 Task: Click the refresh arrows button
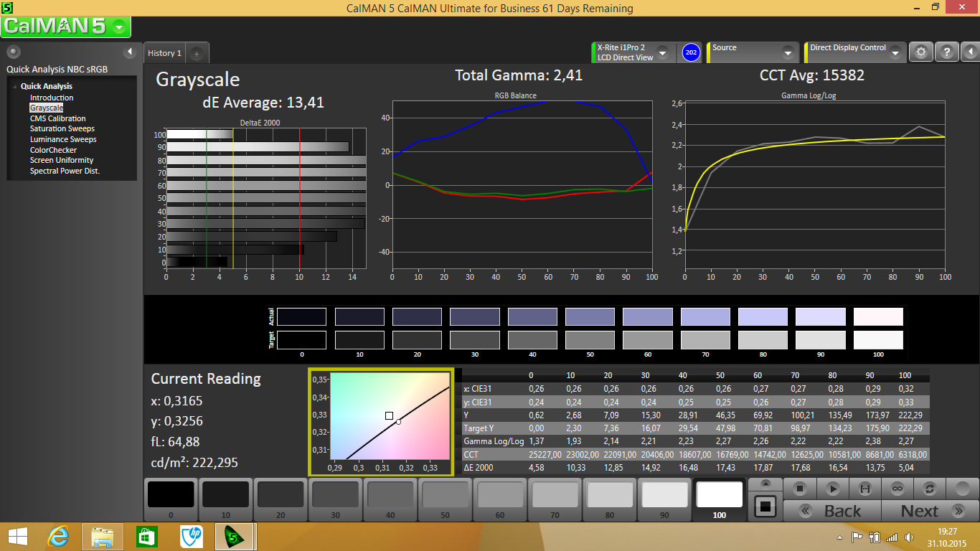click(929, 489)
